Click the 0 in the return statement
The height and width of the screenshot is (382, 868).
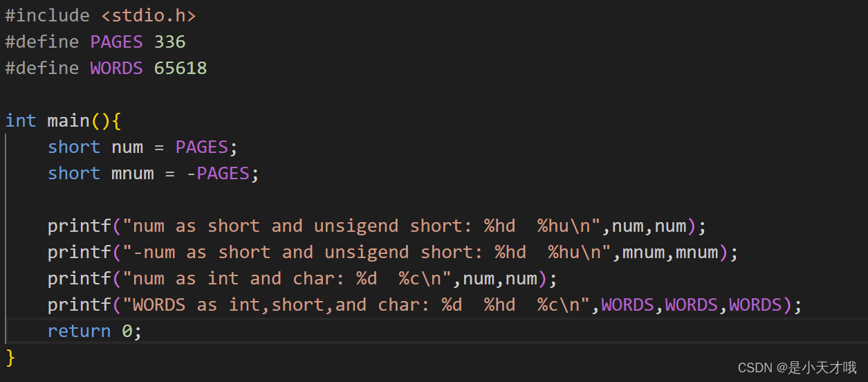click(x=127, y=331)
